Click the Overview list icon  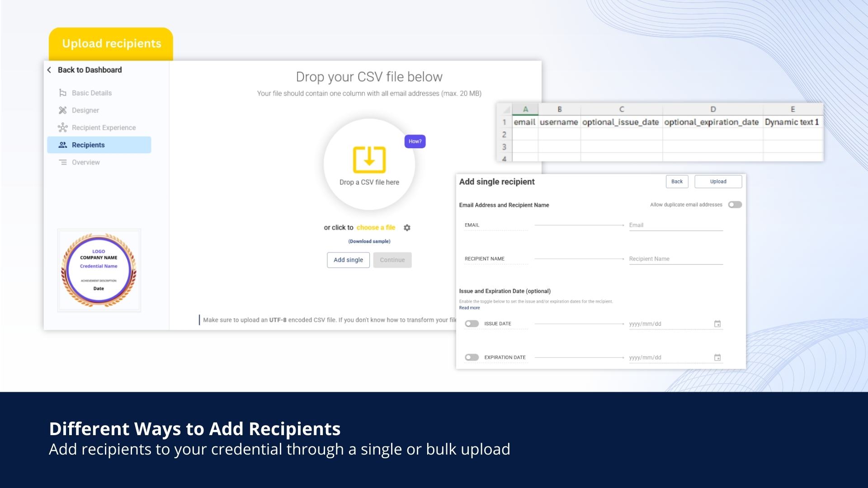click(x=62, y=162)
